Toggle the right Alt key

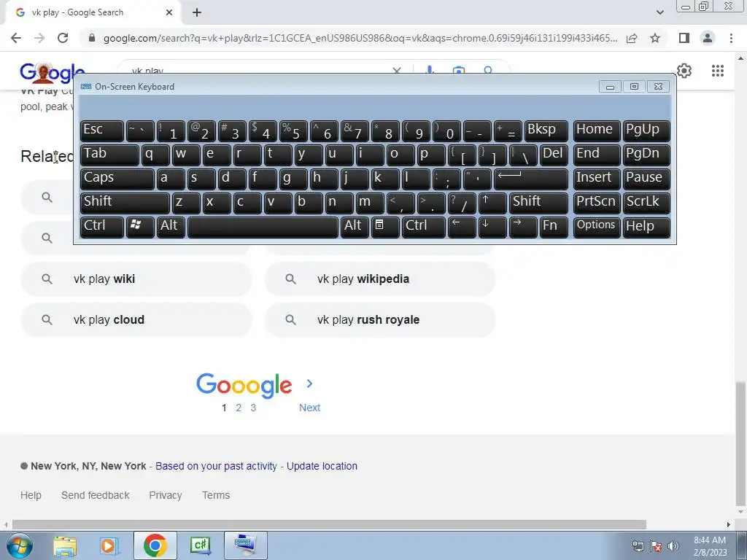click(355, 227)
